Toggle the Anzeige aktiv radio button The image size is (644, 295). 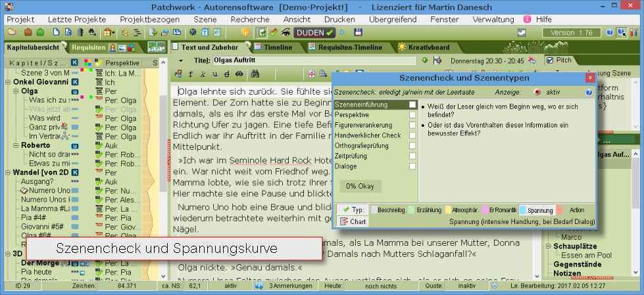(537, 93)
